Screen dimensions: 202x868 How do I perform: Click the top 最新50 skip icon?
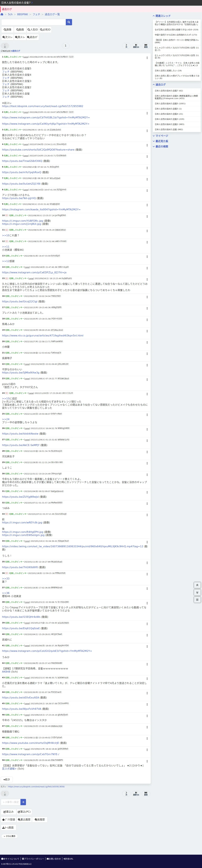[136, 46]
